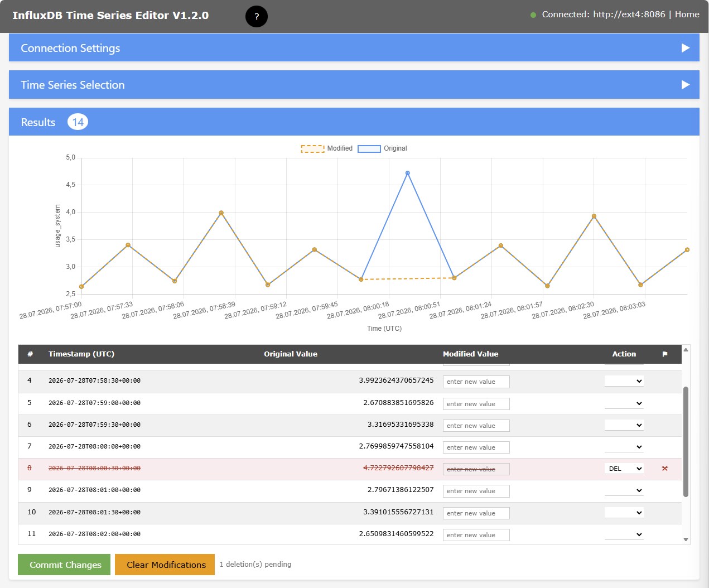Viewport: 709px width, 588px height.
Task: Expand Time Series Selection arrow
Action: pyautogui.click(x=686, y=85)
